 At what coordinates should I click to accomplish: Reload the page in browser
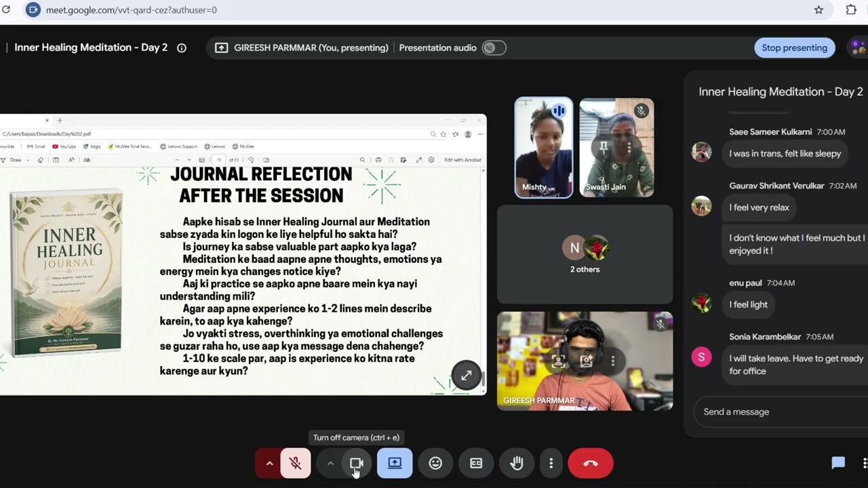click(x=7, y=9)
